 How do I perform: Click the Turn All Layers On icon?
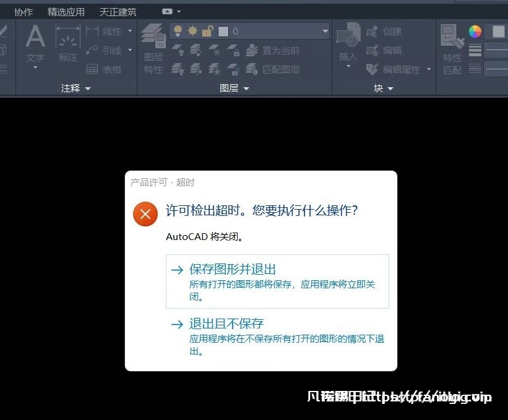[178, 69]
